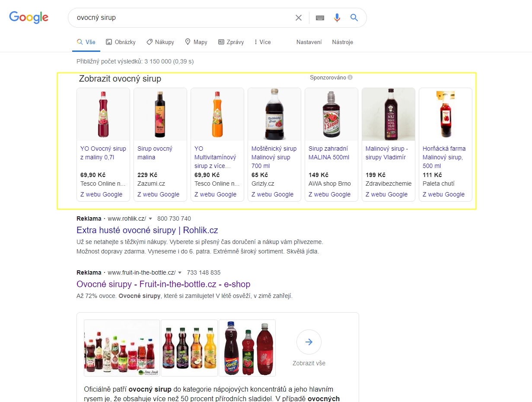Open the Více menu
532x402 pixels.
(263, 42)
